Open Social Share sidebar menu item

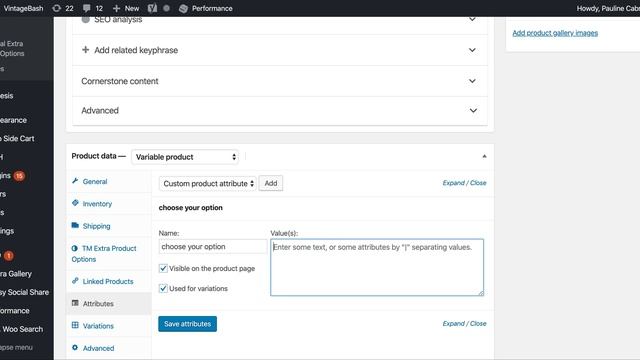pos(24,292)
